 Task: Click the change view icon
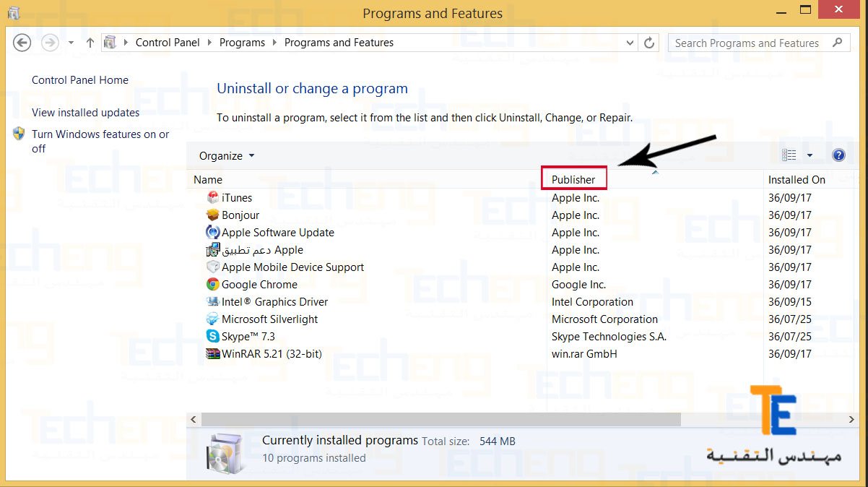point(789,155)
